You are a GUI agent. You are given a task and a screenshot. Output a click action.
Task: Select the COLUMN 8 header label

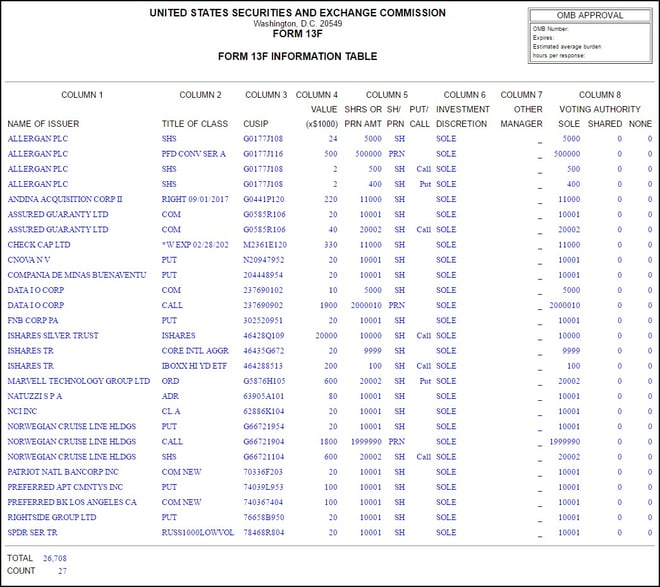click(600, 95)
